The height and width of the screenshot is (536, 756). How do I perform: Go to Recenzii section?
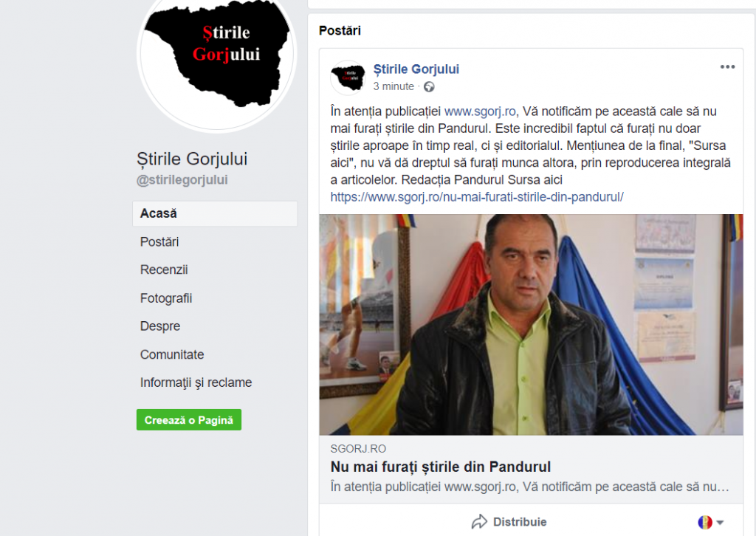click(164, 270)
